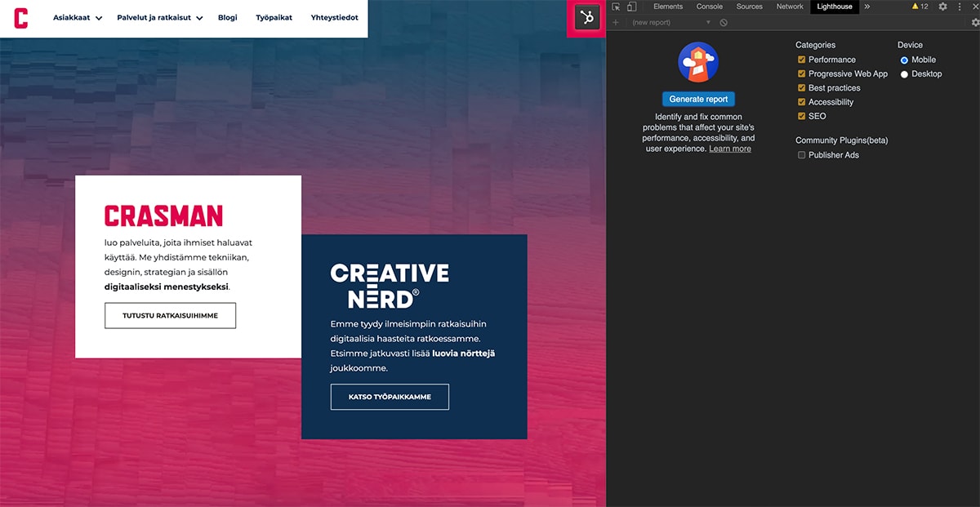Uncheck Progressive Web App category

[802, 73]
